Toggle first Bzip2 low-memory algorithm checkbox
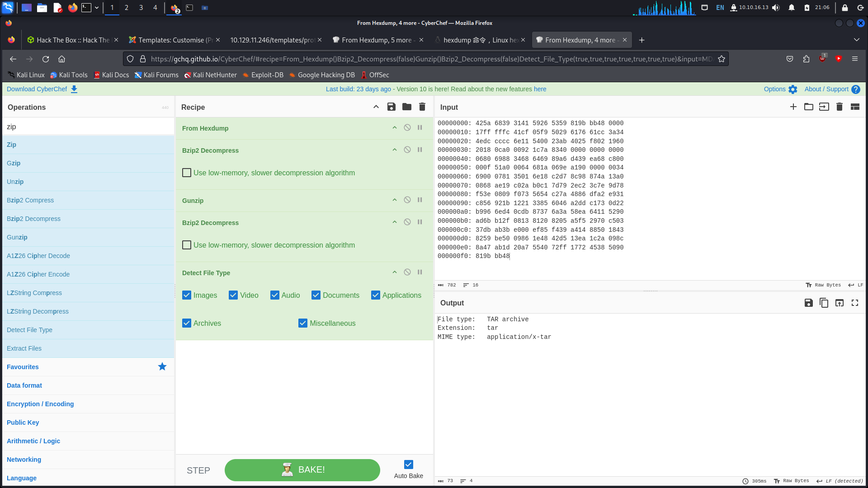Image resolution: width=868 pixels, height=488 pixels. pos(187,173)
